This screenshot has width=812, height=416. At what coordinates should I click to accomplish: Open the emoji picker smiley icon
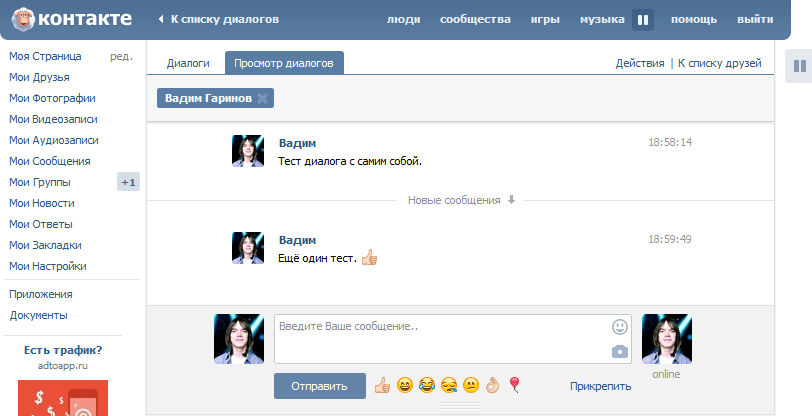pyautogui.click(x=620, y=327)
